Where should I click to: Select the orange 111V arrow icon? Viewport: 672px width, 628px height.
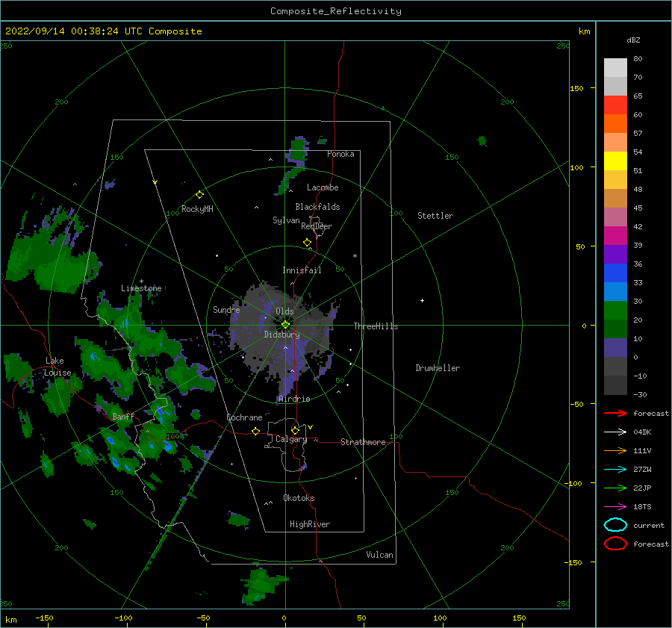coord(615,450)
